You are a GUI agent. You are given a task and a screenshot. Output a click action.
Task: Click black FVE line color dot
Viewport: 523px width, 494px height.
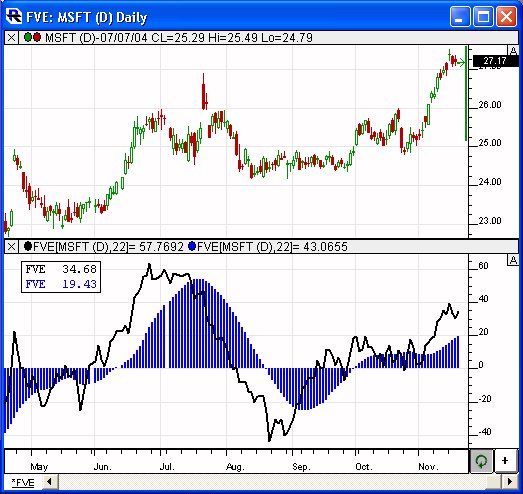(x=28, y=246)
